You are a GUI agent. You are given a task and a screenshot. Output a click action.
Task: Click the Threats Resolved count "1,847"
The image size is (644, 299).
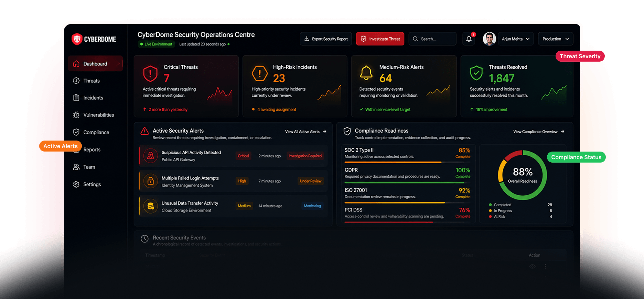[x=502, y=79]
